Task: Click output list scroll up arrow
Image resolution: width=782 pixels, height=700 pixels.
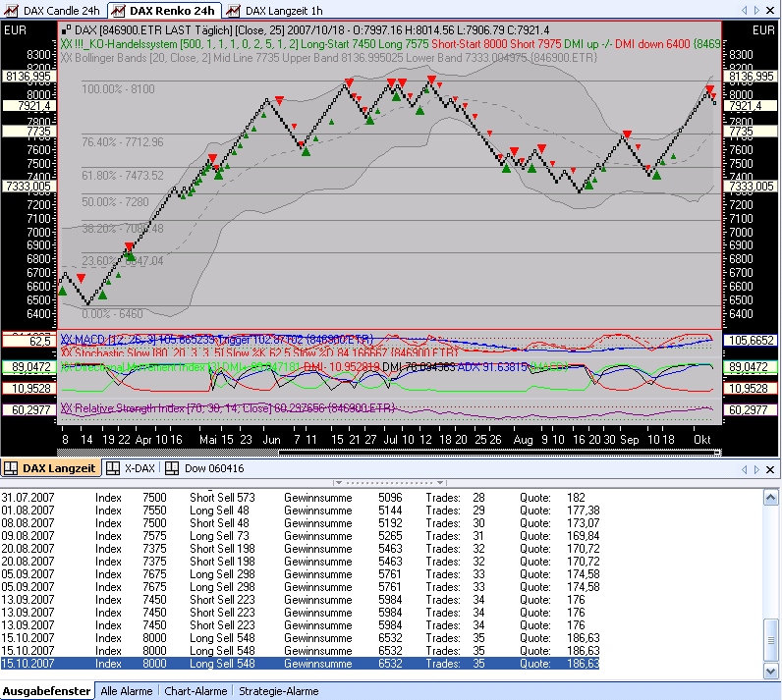Action: click(x=770, y=497)
